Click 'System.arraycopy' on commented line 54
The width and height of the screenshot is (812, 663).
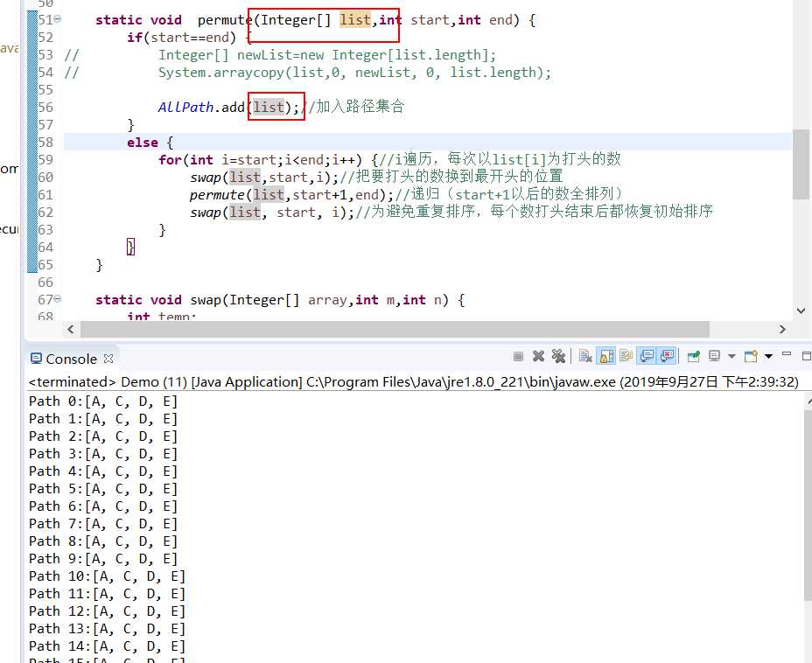[x=221, y=73]
